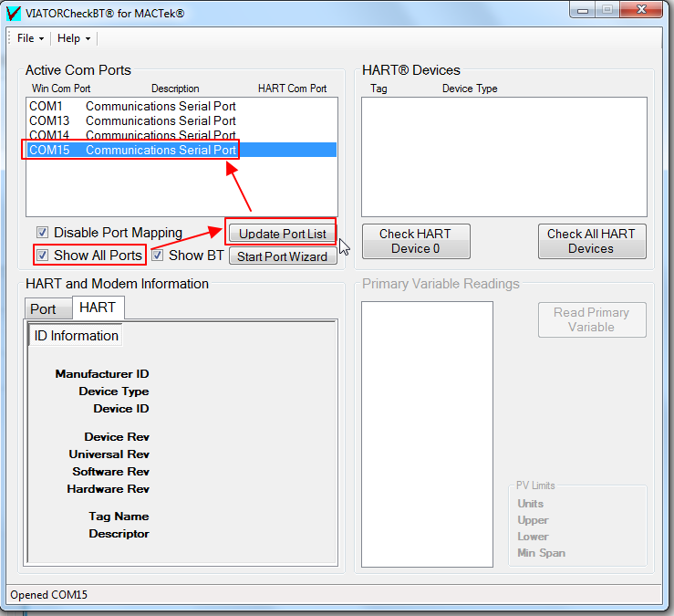This screenshot has height=616, width=674.
Task: Click the Read Primary Variable button
Action: pos(592,320)
